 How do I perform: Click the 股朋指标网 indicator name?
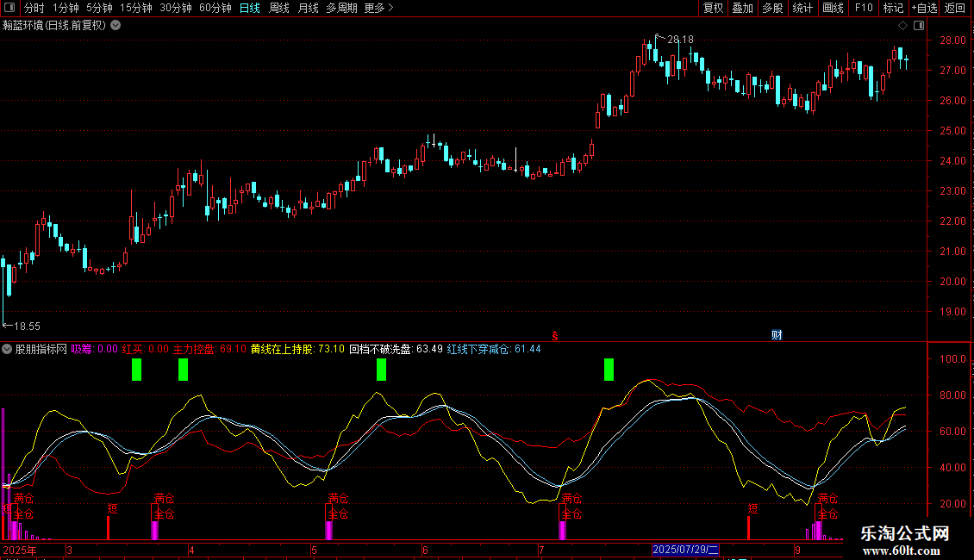coord(41,350)
